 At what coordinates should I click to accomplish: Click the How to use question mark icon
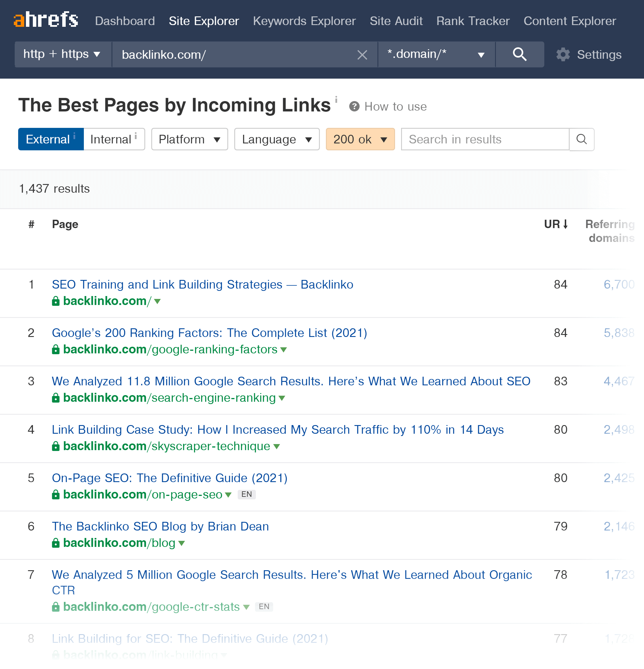tap(354, 107)
